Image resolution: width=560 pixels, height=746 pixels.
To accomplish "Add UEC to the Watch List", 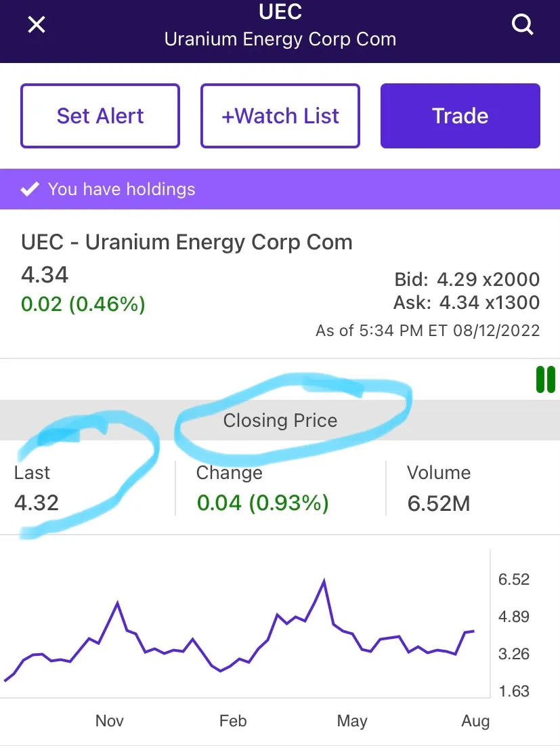I will pyautogui.click(x=280, y=116).
